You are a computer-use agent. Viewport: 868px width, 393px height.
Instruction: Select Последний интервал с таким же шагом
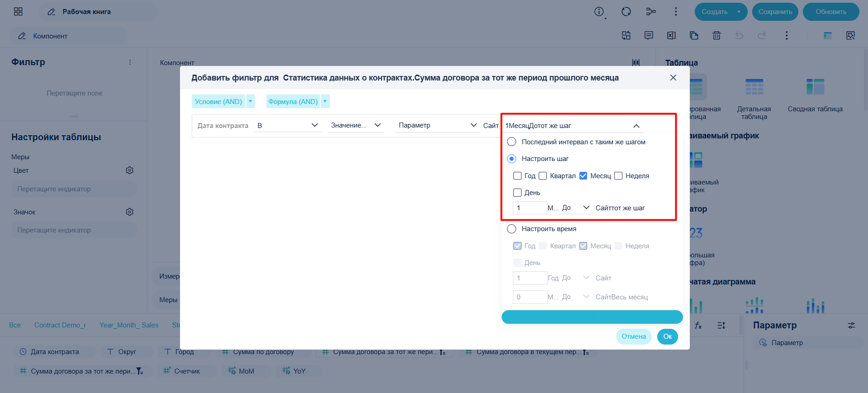(512, 142)
